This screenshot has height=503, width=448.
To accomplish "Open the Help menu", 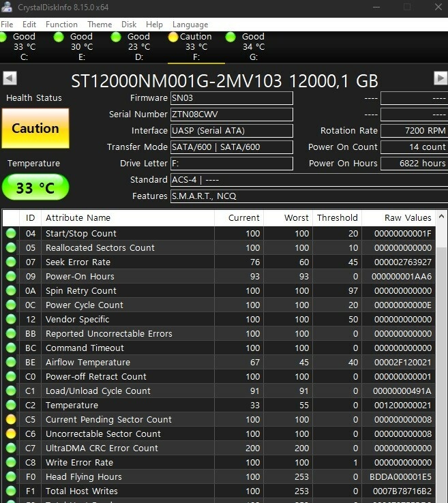I will [154, 25].
